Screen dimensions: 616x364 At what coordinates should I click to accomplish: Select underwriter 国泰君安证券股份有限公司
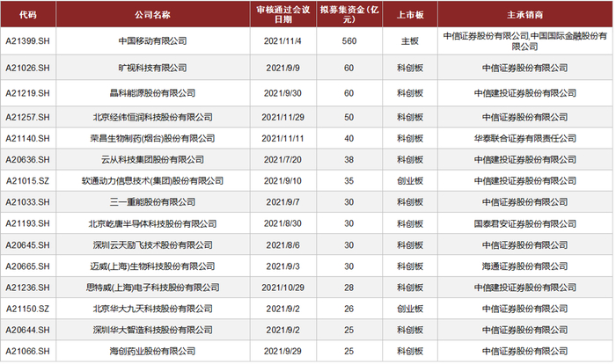[524, 223]
